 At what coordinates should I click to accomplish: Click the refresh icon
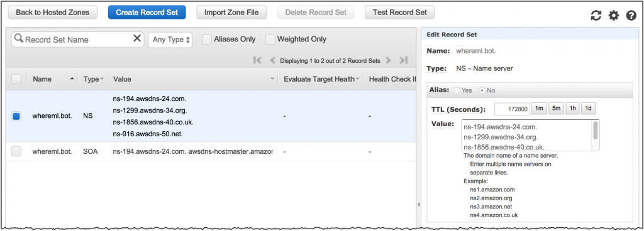point(596,16)
